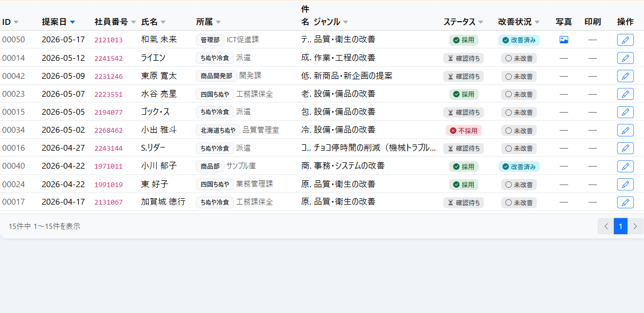Click date 2026-04-27
The image size is (644, 313).
click(63, 148)
